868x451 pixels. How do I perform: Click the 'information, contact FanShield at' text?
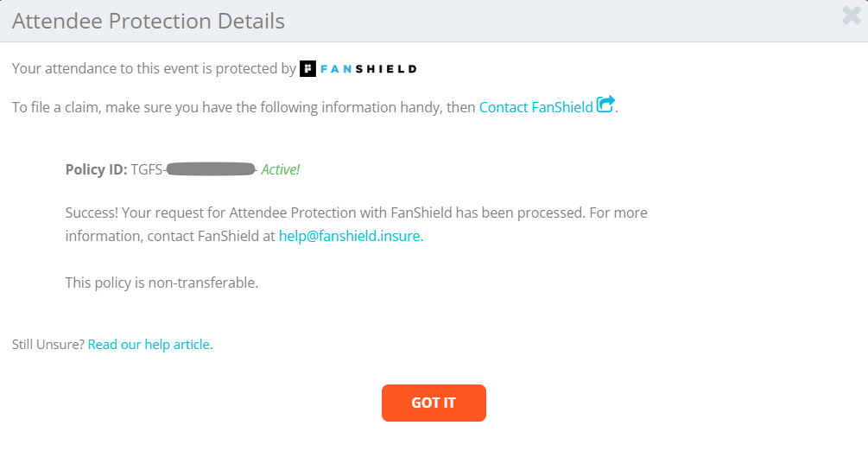pyautogui.click(x=170, y=236)
